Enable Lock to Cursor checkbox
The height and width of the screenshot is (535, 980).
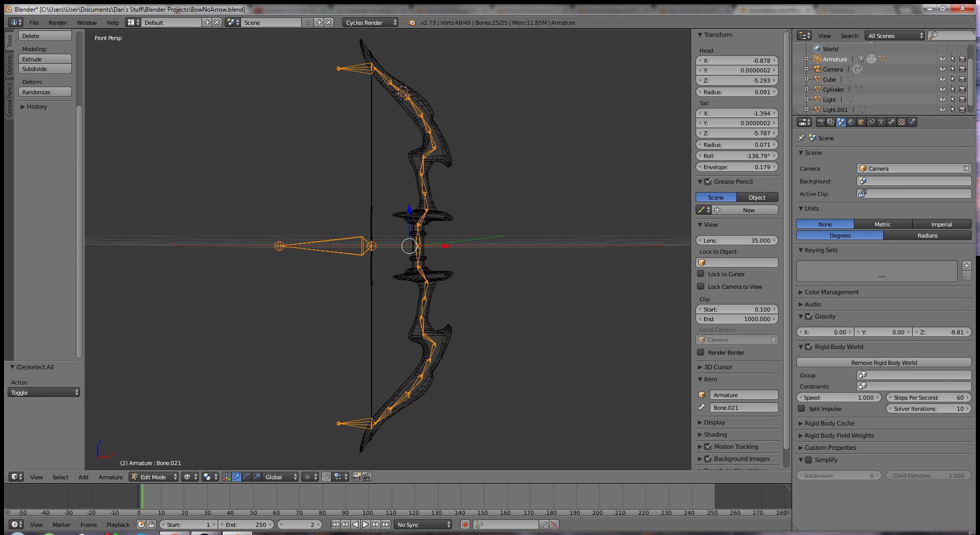[x=701, y=274]
